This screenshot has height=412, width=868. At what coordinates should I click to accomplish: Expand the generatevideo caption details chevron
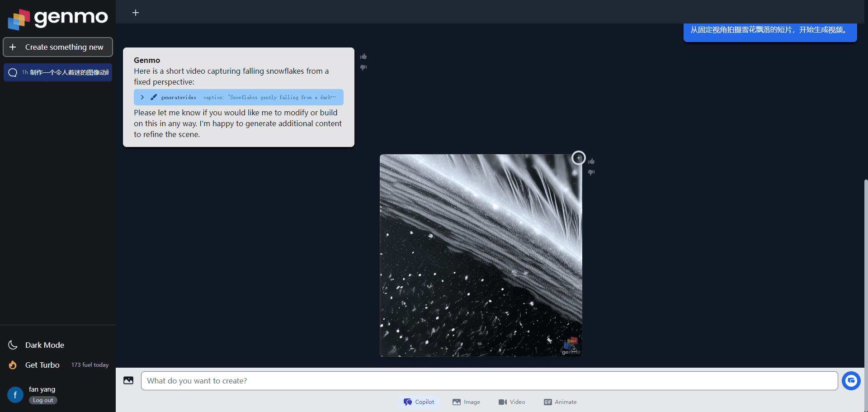click(x=142, y=97)
